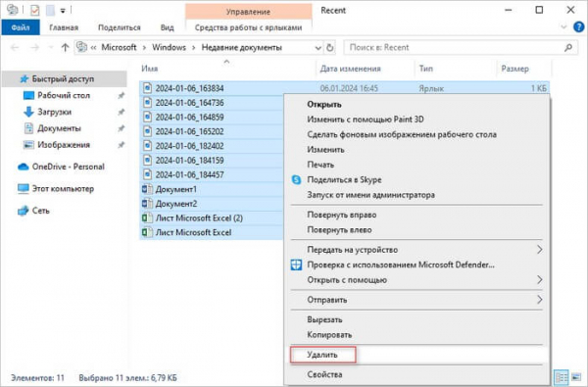Image resolution: width=588 pixels, height=387 pixels.
Task: Open Рабочий стол in the sidebar
Action: tap(64, 95)
